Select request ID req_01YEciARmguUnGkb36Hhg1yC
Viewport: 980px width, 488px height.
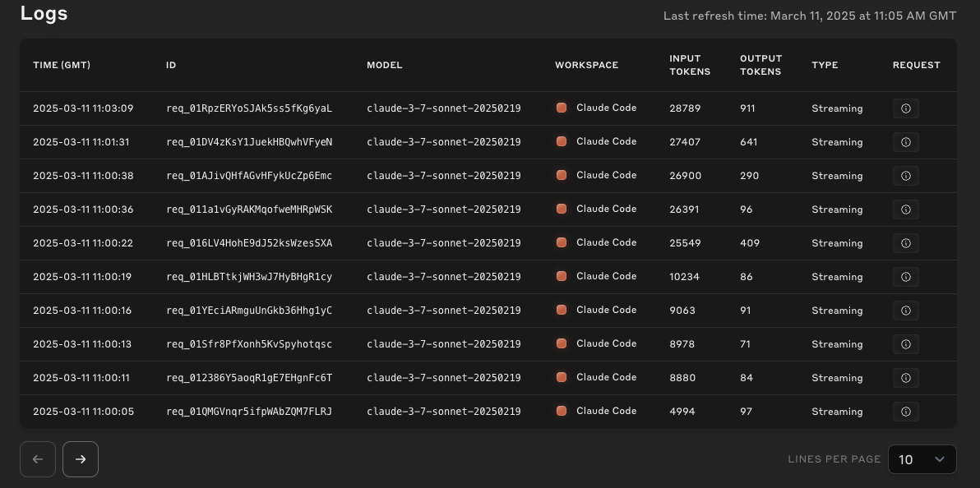pyautogui.click(x=249, y=311)
